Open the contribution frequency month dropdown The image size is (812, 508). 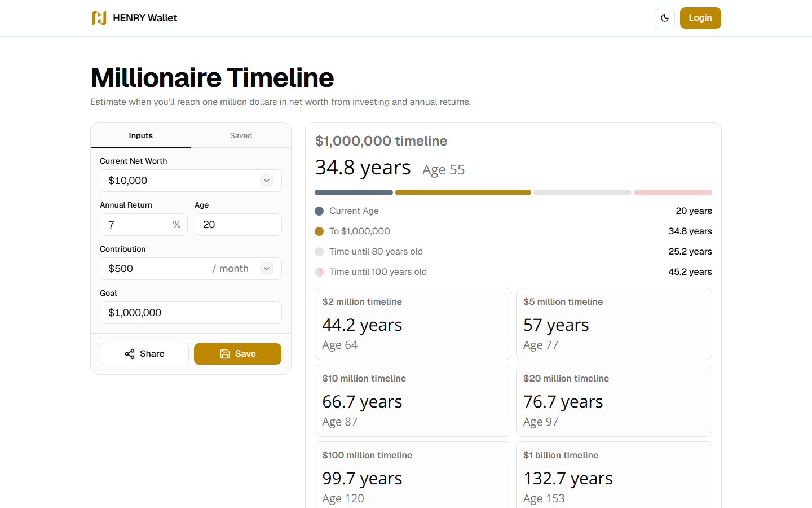[267, 269]
